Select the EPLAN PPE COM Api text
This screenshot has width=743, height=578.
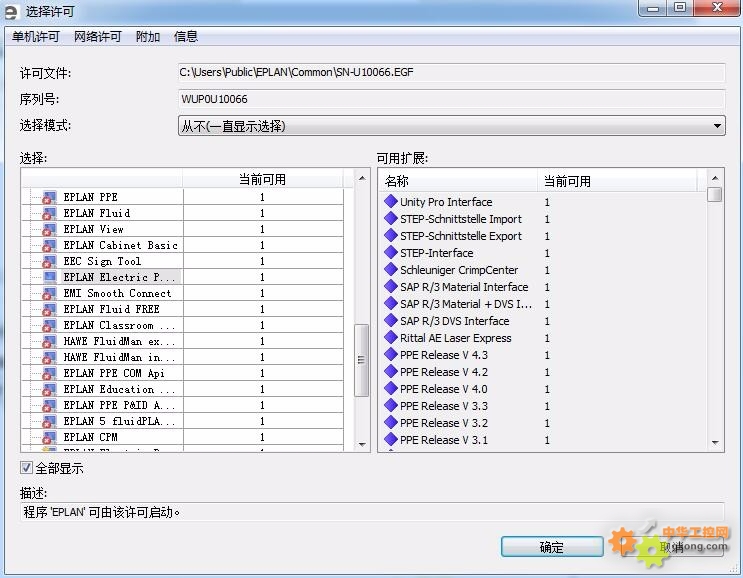tap(114, 373)
